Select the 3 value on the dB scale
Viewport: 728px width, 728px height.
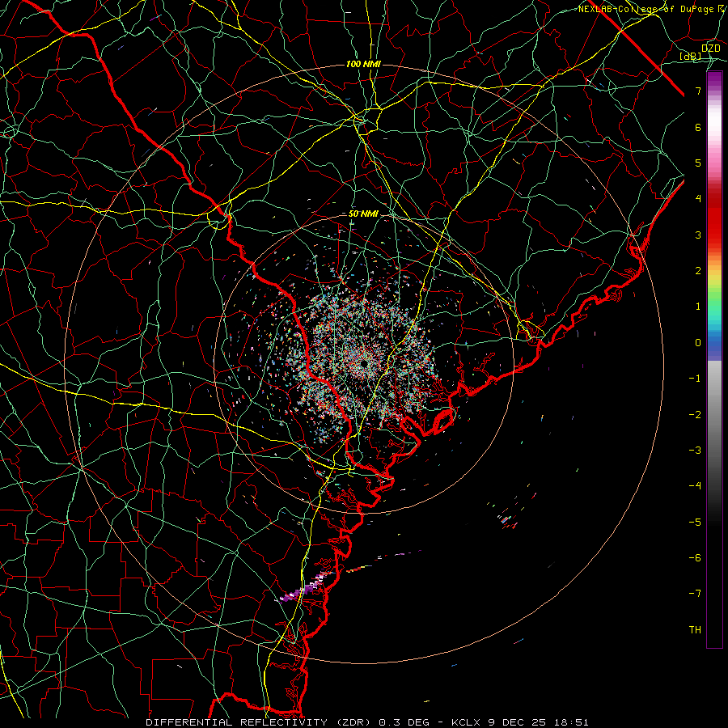click(x=698, y=235)
